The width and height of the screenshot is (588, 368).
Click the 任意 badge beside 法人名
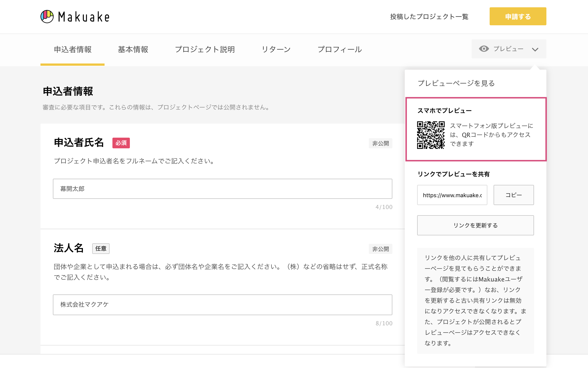tap(101, 249)
